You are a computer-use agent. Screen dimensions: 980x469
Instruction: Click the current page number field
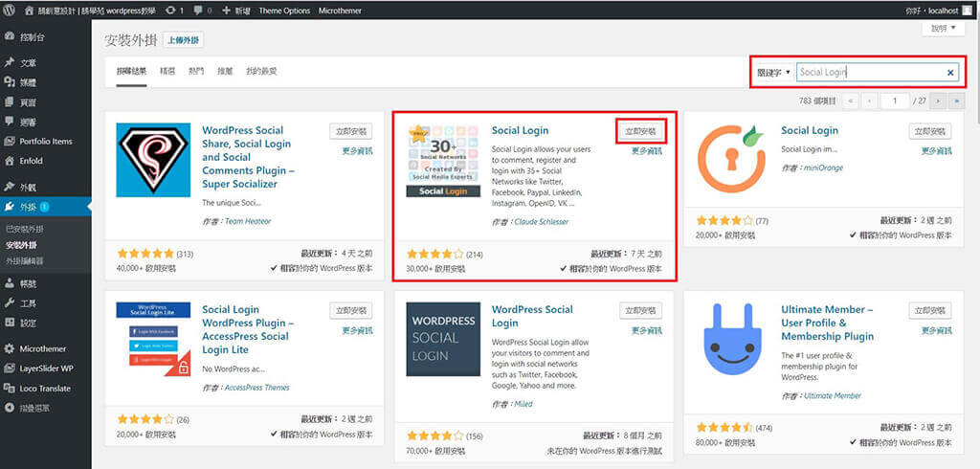coord(895,100)
